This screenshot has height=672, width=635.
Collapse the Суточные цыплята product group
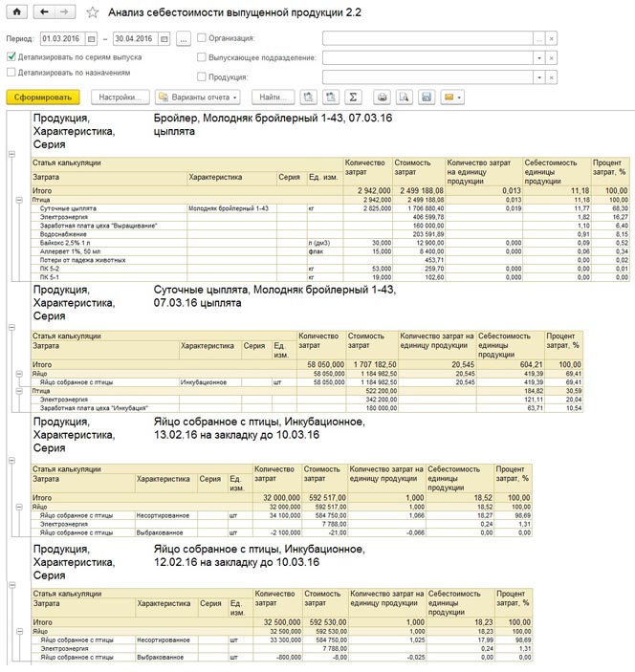tap(12, 328)
